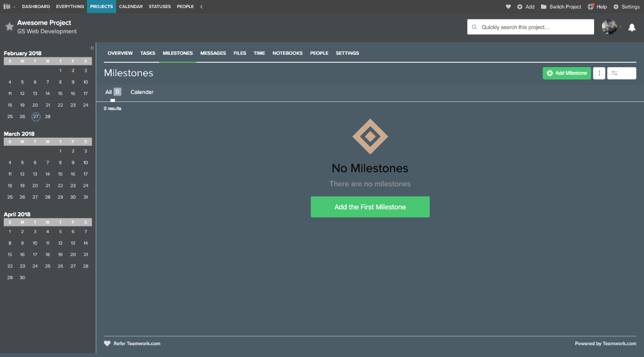Open the three-dot milestone options menu
Screen dimensions: 644x357
[599, 73]
